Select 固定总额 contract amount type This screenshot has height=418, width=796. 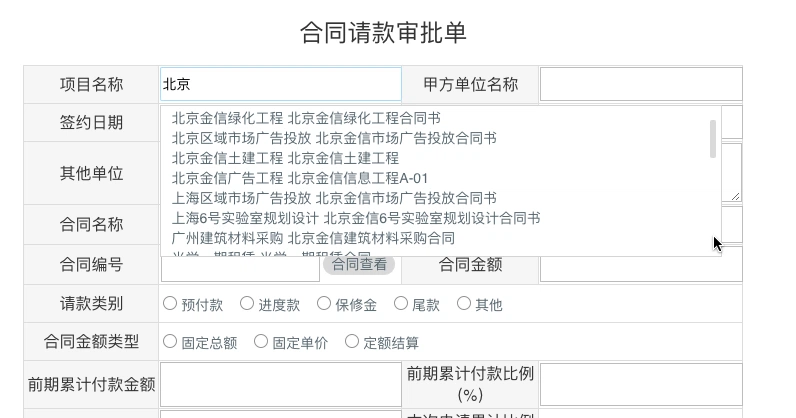coord(170,342)
